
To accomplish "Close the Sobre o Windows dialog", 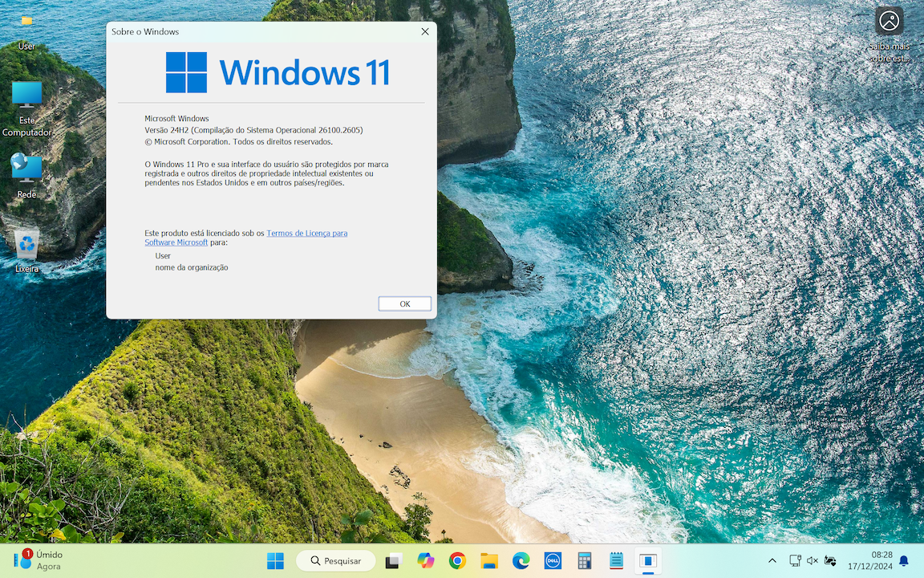I will point(425,31).
